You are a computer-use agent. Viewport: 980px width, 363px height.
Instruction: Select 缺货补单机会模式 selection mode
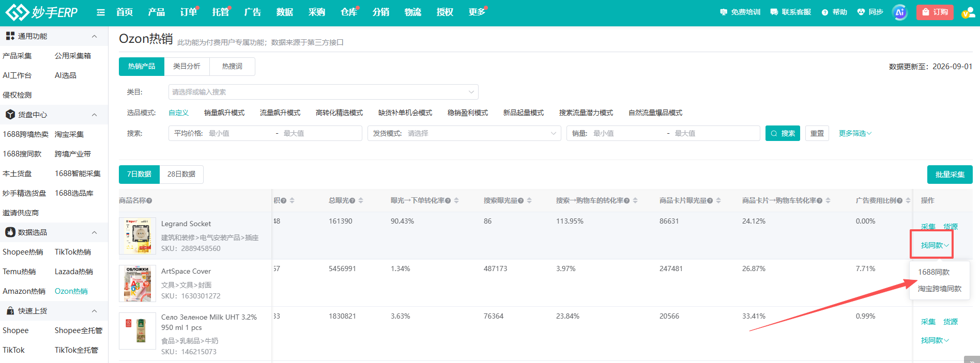[405, 113]
